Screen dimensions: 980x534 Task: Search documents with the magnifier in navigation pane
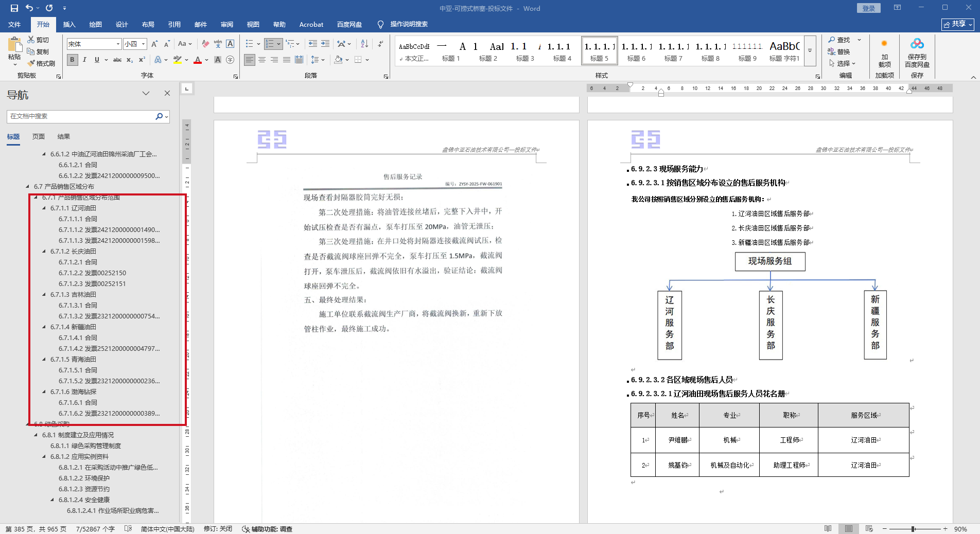159,116
